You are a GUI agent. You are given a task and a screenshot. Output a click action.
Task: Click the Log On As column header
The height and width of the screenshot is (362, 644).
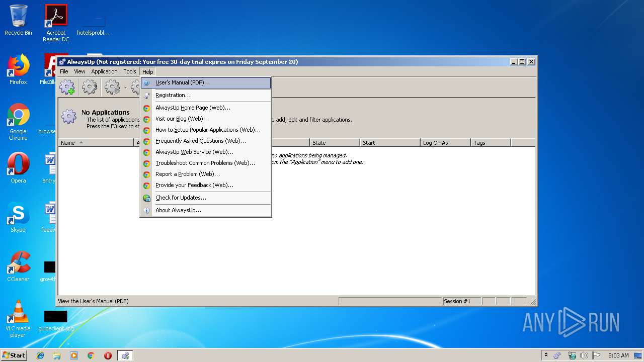(445, 143)
